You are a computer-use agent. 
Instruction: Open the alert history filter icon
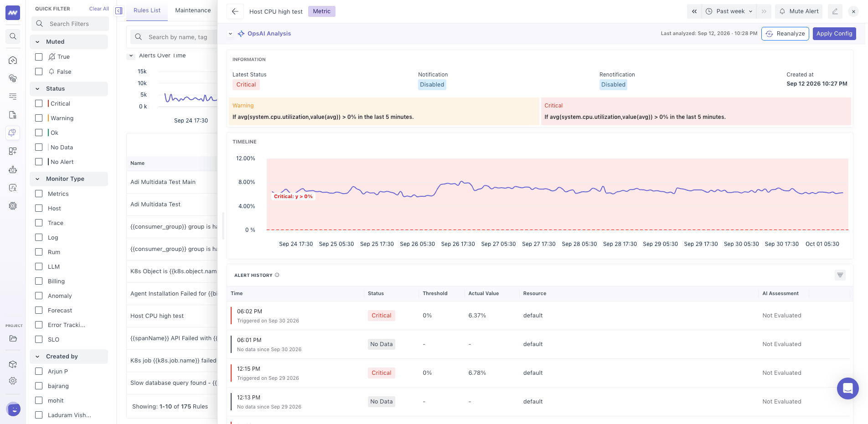tap(840, 275)
